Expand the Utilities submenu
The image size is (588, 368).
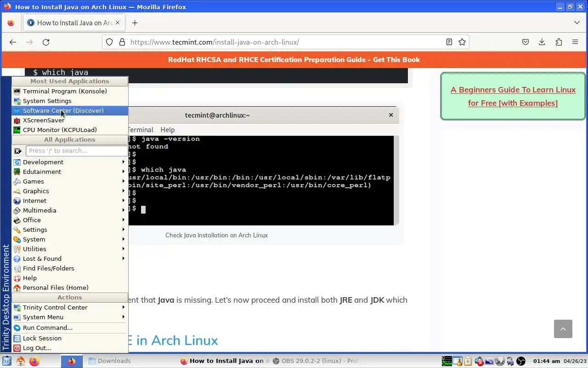click(x=70, y=249)
